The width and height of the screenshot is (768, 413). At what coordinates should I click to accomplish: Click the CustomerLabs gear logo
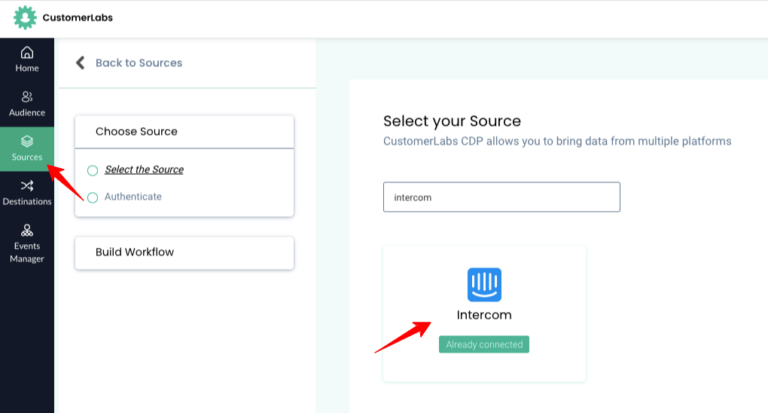[25, 18]
